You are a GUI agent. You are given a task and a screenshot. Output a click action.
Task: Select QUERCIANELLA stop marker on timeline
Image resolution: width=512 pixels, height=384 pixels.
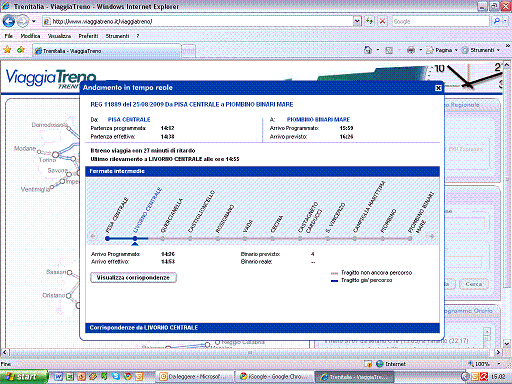pyautogui.click(x=162, y=238)
